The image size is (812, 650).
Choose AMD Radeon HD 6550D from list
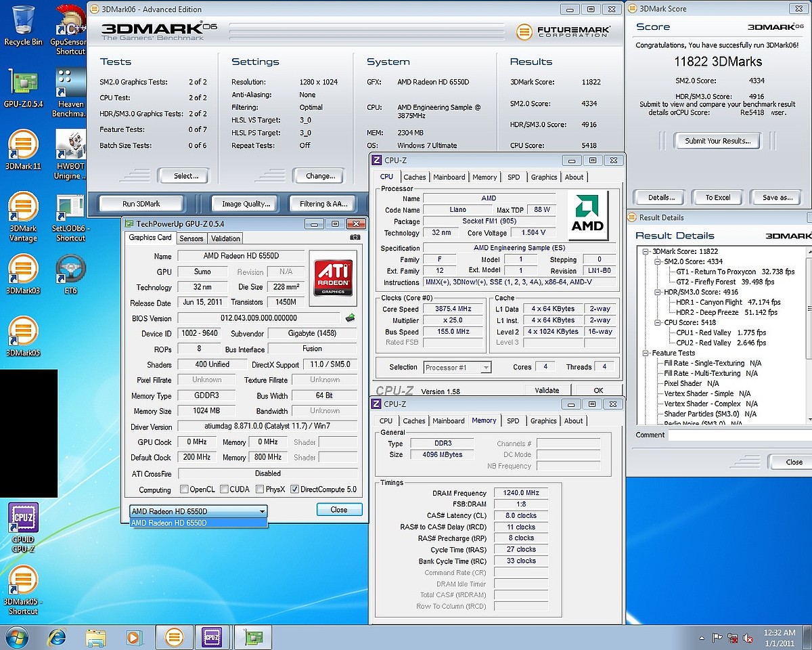coord(198,523)
